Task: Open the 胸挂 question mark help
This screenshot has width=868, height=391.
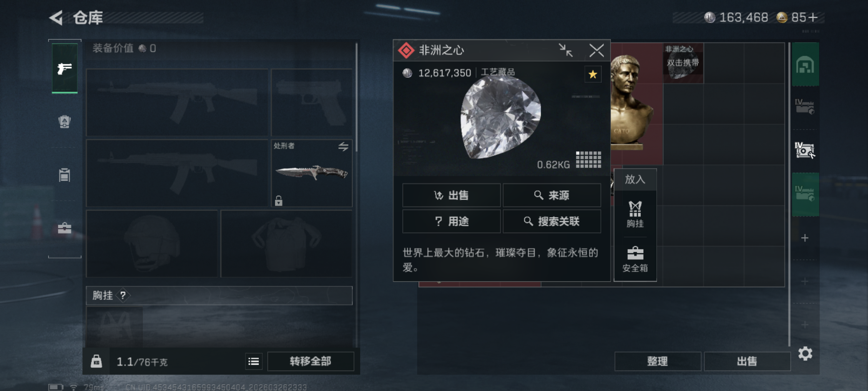Action: pyautogui.click(x=123, y=295)
